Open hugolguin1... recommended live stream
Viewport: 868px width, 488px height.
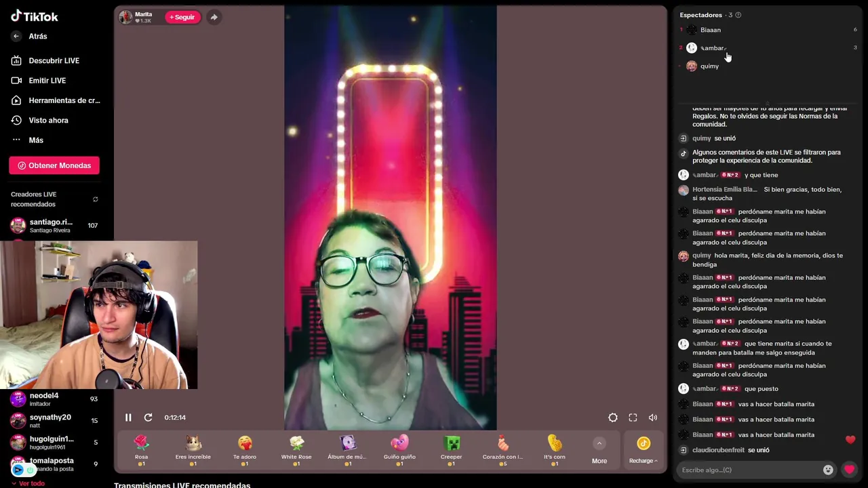[54, 443]
